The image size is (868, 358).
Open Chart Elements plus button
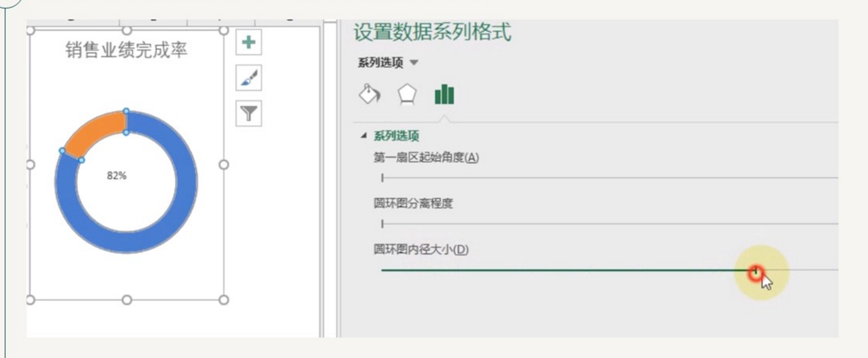coord(249,42)
